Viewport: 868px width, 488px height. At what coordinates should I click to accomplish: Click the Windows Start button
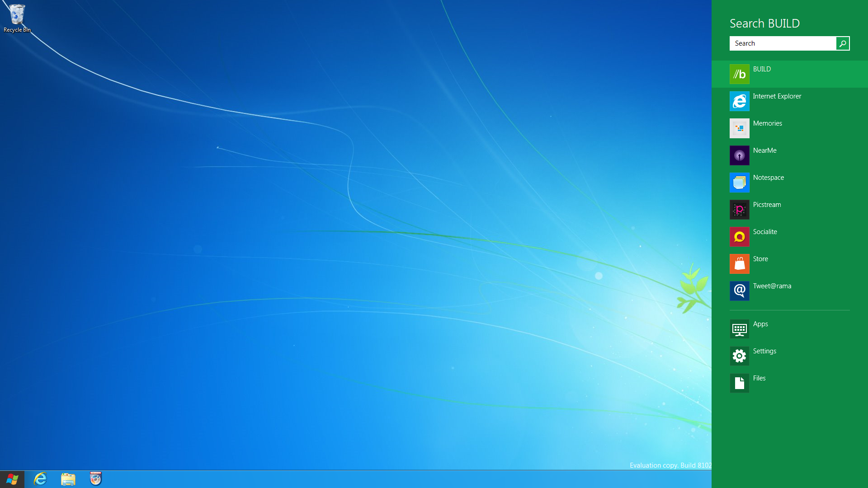click(x=12, y=479)
